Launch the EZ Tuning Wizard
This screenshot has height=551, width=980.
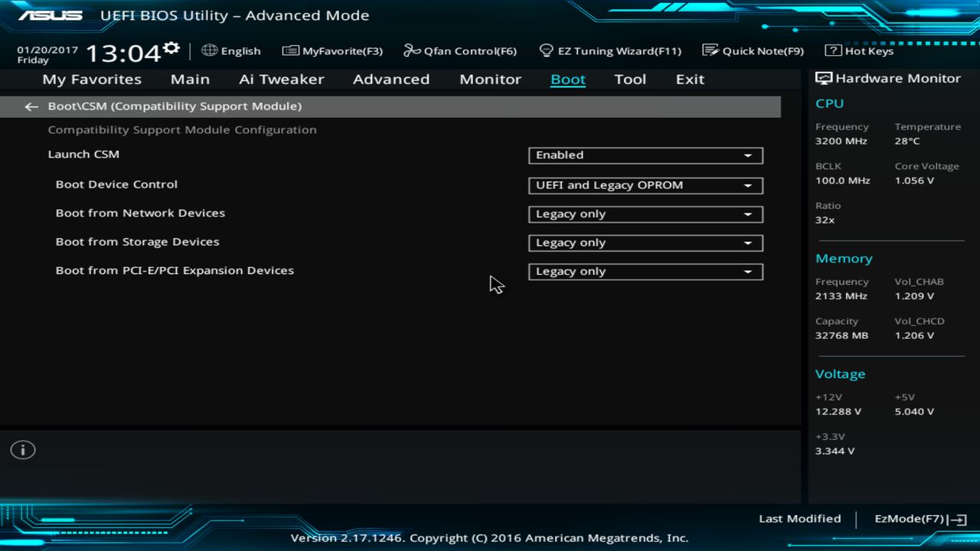[x=610, y=51]
